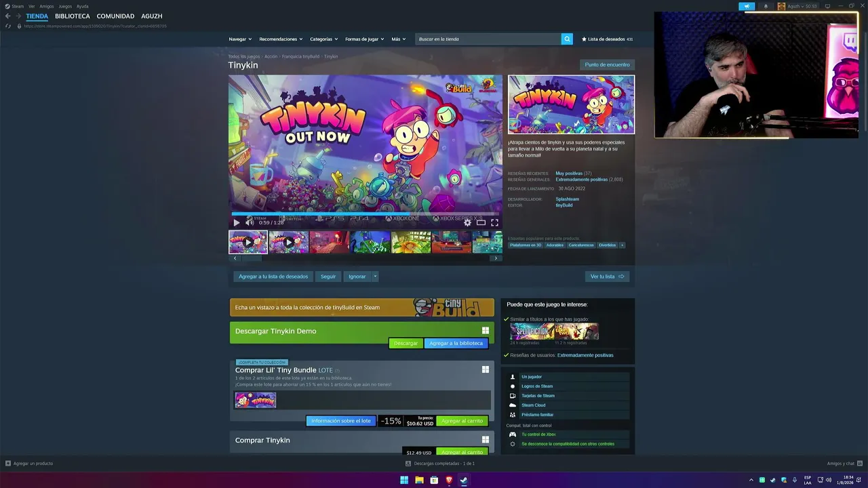The width and height of the screenshot is (868, 488).
Task: Click the plus button to add a tag
Action: click(x=622, y=245)
